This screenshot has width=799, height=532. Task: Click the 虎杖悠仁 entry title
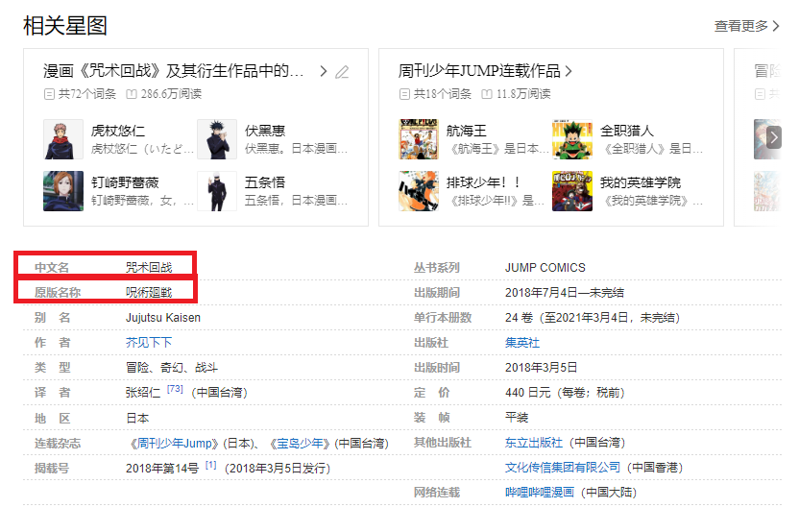pyautogui.click(x=118, y=131)
